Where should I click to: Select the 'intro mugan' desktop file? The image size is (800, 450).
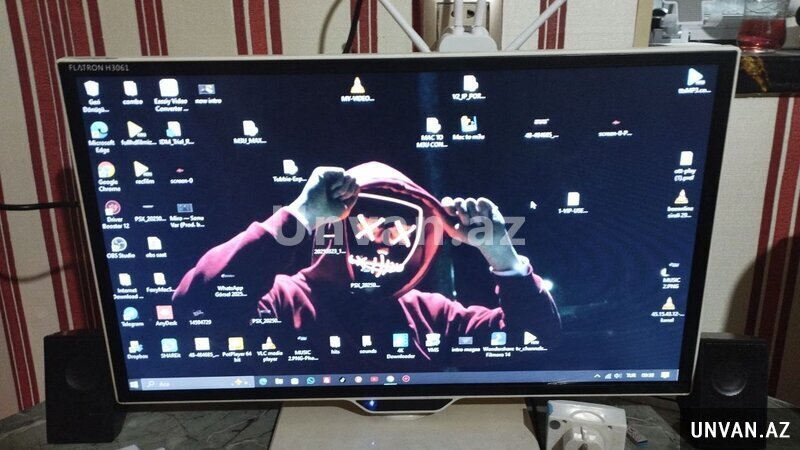click(x=465, y=344)
